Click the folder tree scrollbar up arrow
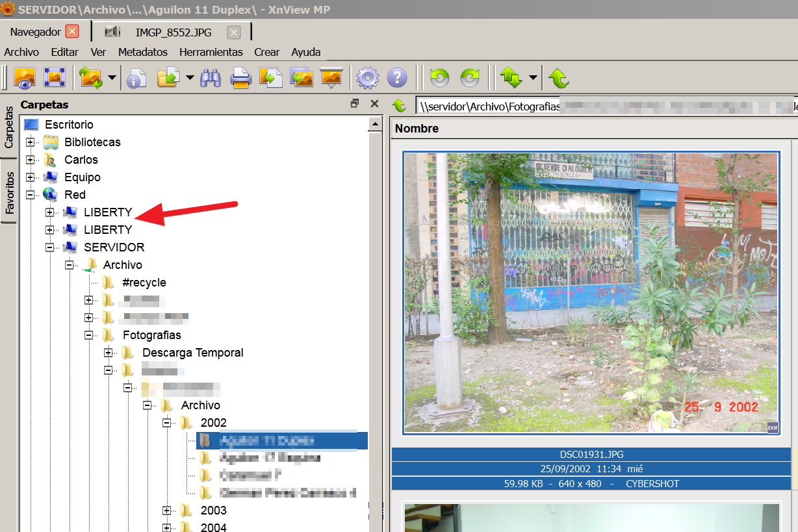The image size is (798, 532). coord(374,125)
